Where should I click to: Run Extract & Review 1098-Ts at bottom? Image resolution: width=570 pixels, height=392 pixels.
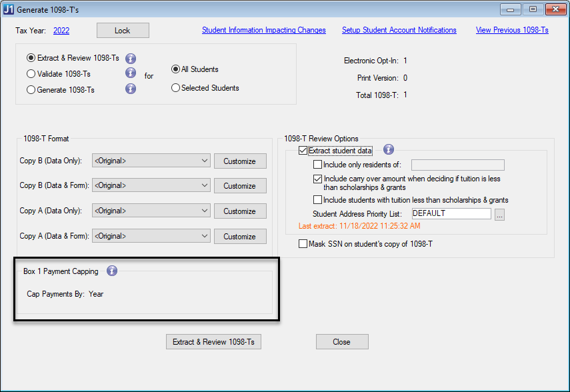coord(213,341)
